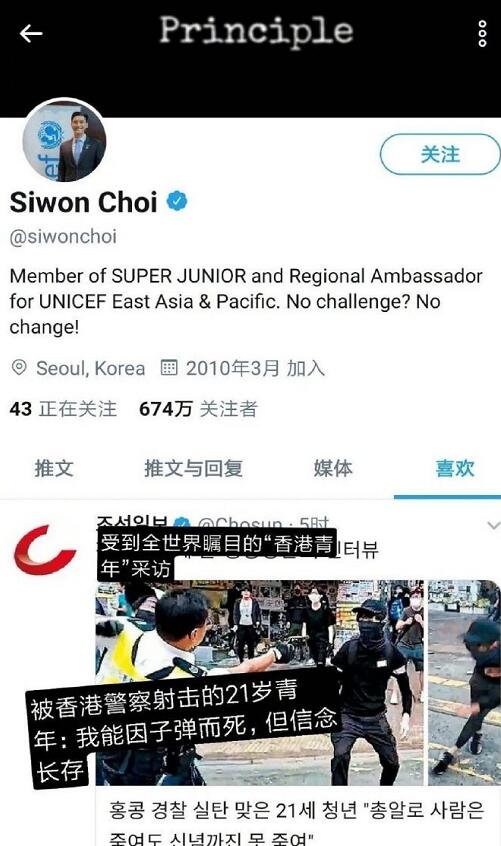This screenshot has width=501, height=846.
Task: Tap the back arrow icon
Action: [31, 33]
